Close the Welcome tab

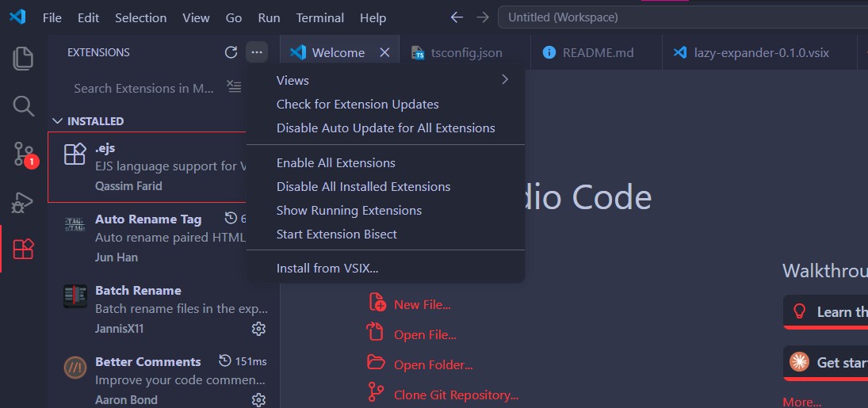[384, 52]
